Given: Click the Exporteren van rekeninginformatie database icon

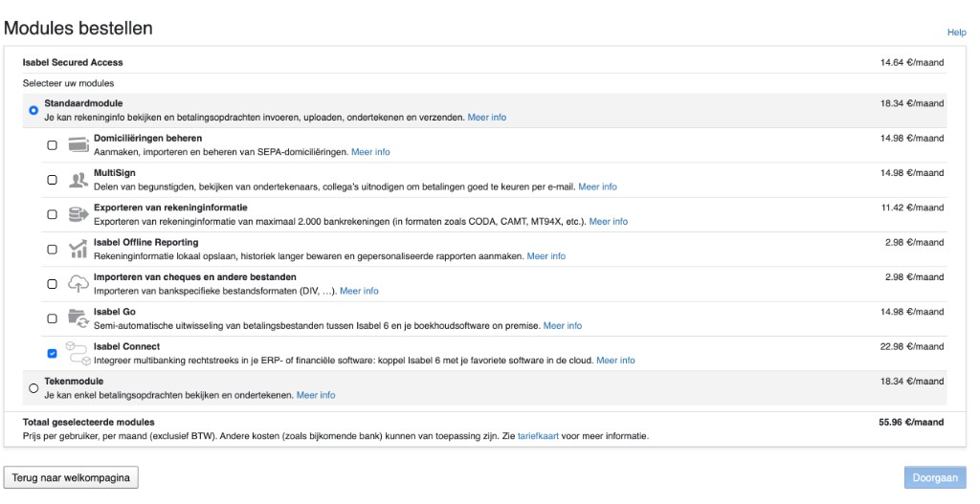Looking at the screenshot, I should 78,215.
